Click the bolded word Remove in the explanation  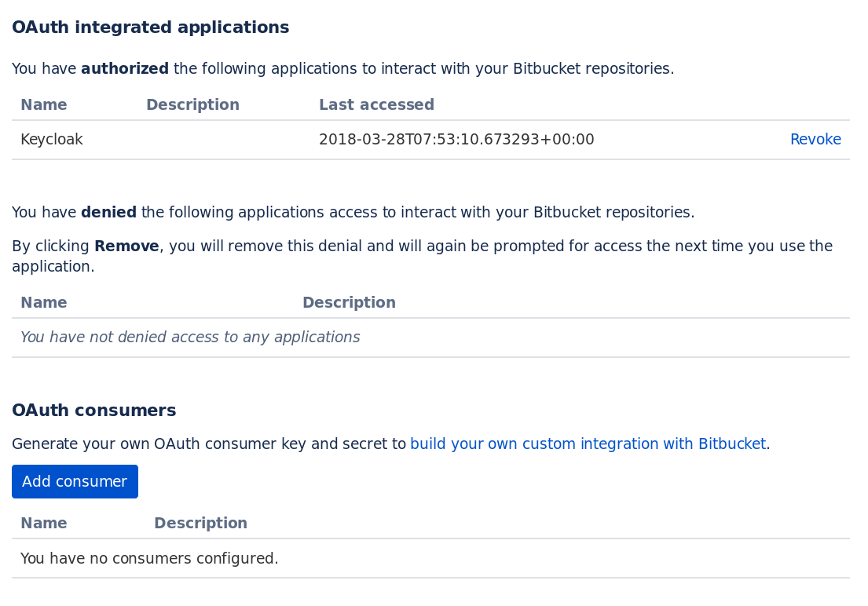pos(126,246)
